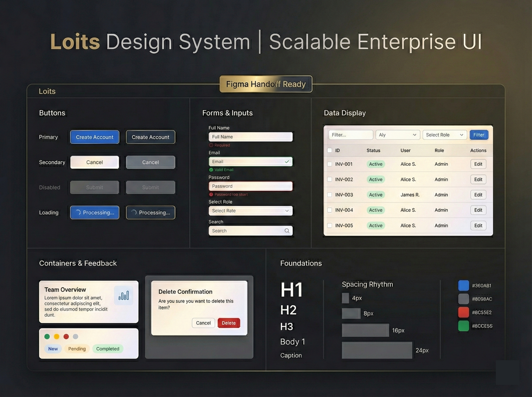Click the Filter input field above the table
This screenshot has height=397, width=532.
tap(351, 135)
